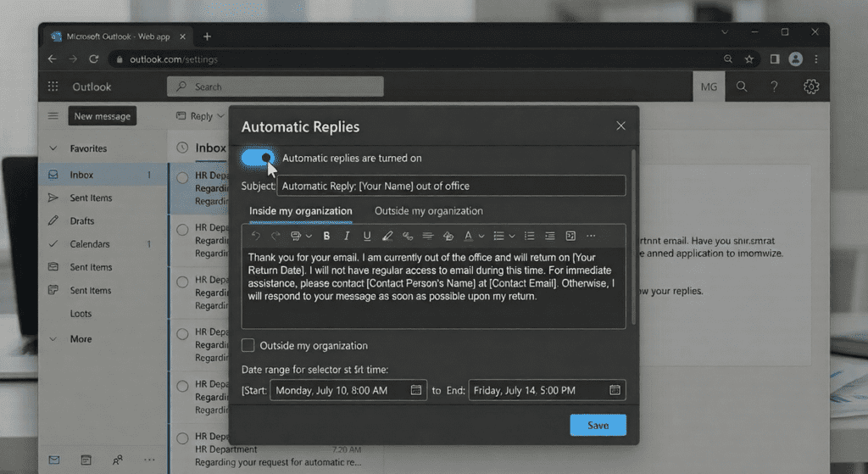Apply bulleted list
This screenshot has width=868, height=474.
click(498, 236)
